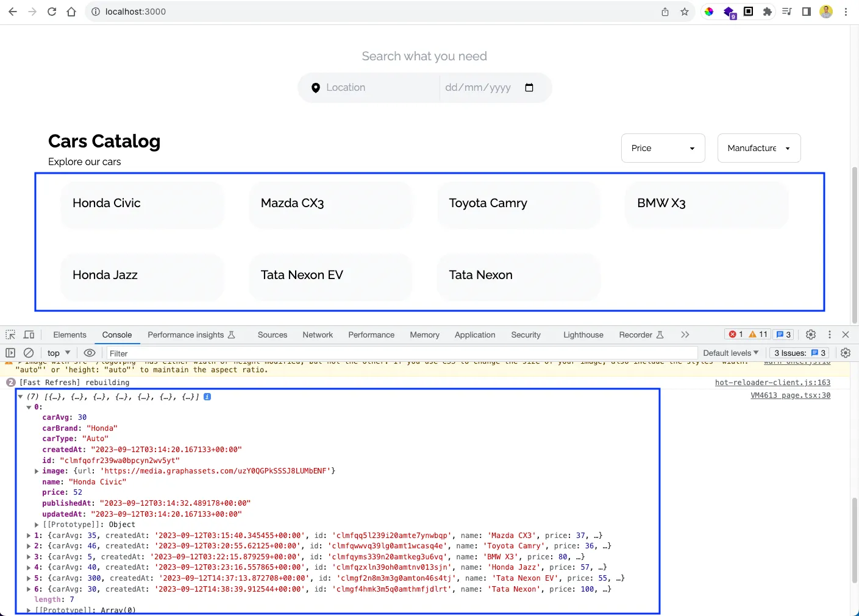Open the Performance tab
Viewport: 859px width, 616px height.
371,335
